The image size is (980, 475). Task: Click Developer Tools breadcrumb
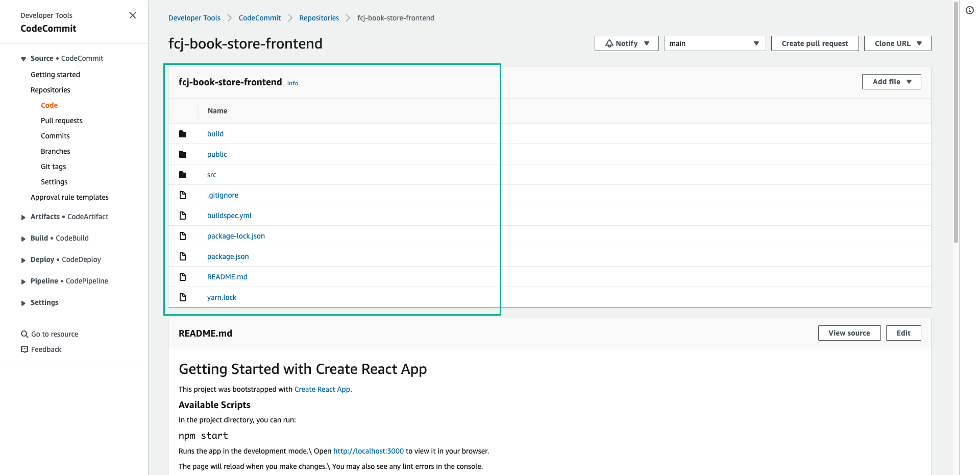[x=194, y=18]
